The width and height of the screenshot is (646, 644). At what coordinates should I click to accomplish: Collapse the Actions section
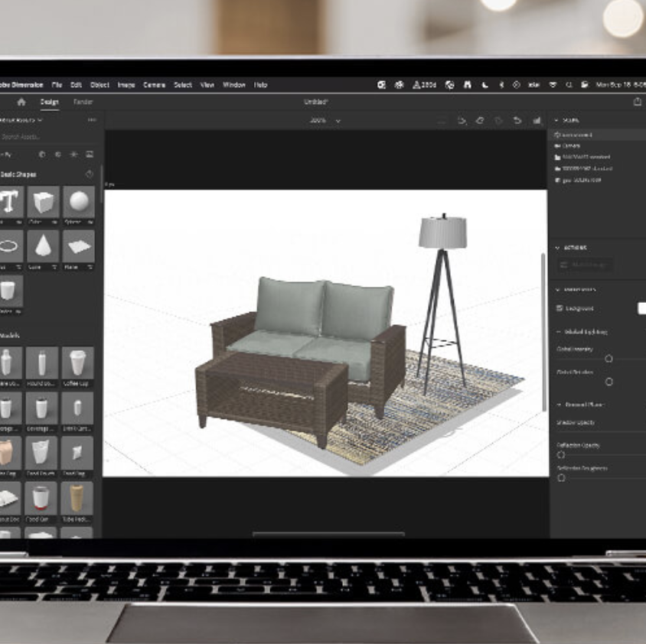[x=557, y=248]
